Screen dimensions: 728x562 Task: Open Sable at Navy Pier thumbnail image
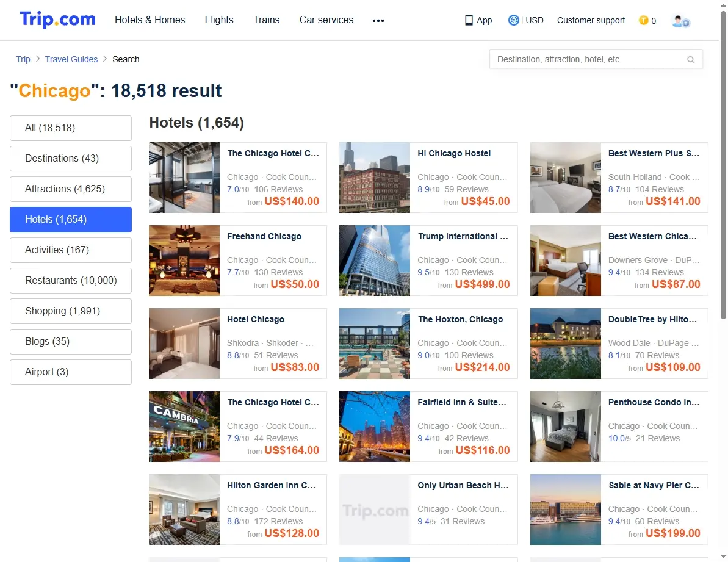[566, 510]
